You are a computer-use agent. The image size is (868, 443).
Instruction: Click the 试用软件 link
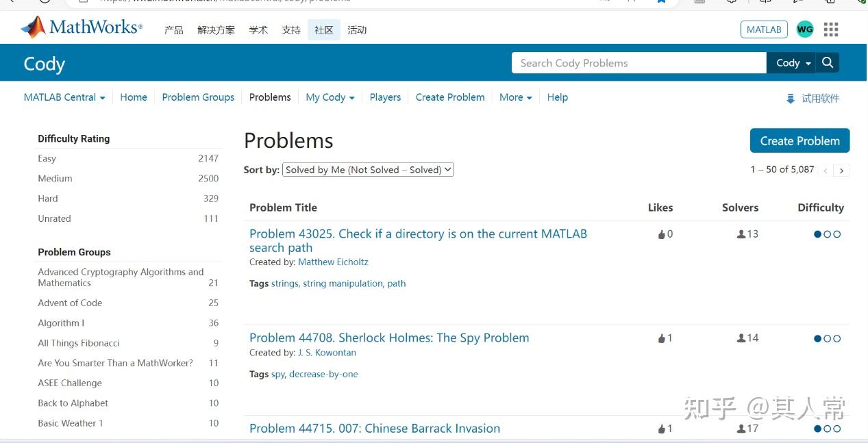click(x=820, y=99)
